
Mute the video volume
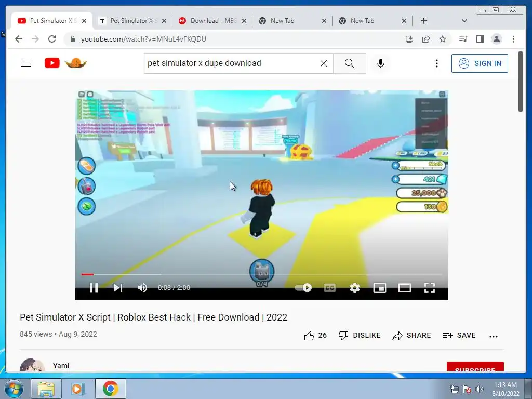point(142,288)
